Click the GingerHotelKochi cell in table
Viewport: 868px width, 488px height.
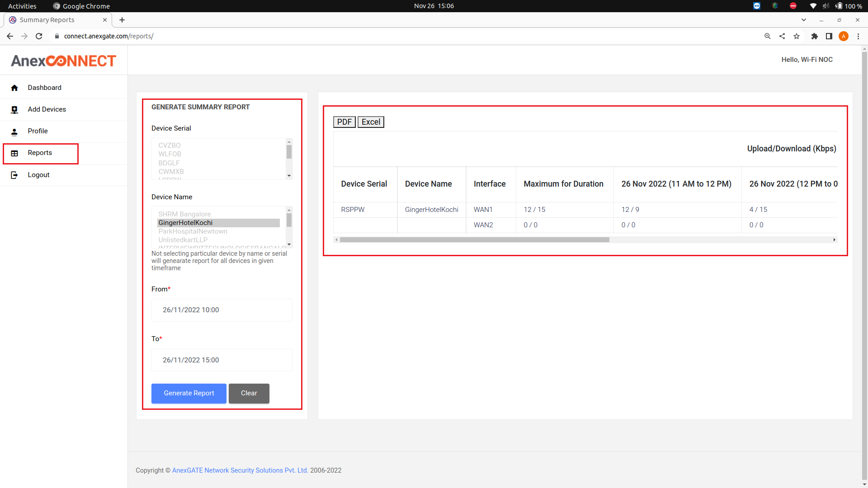coord(432,210)
